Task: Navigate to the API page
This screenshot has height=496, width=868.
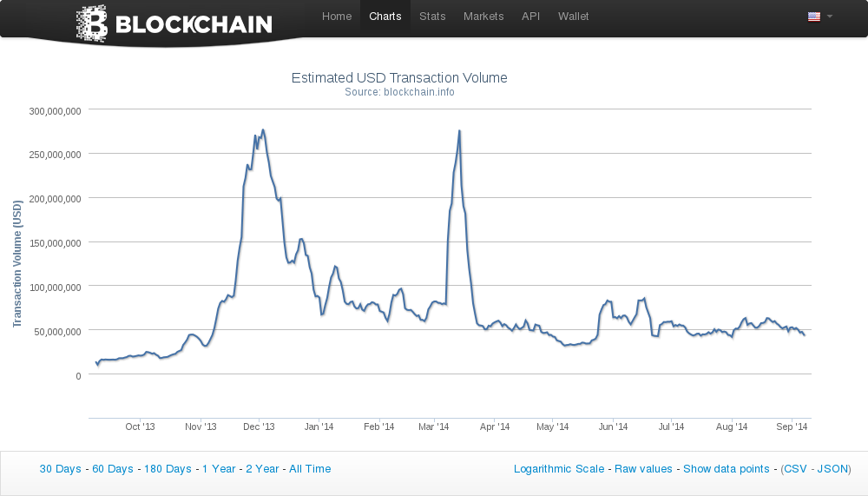Action: 530,17
